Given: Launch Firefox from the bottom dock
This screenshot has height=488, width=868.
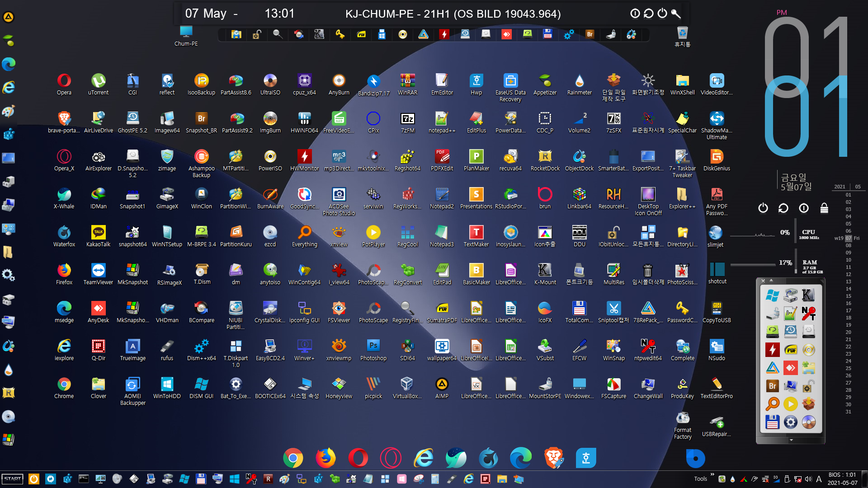Looking at the screenshot, I should [325, 458].
